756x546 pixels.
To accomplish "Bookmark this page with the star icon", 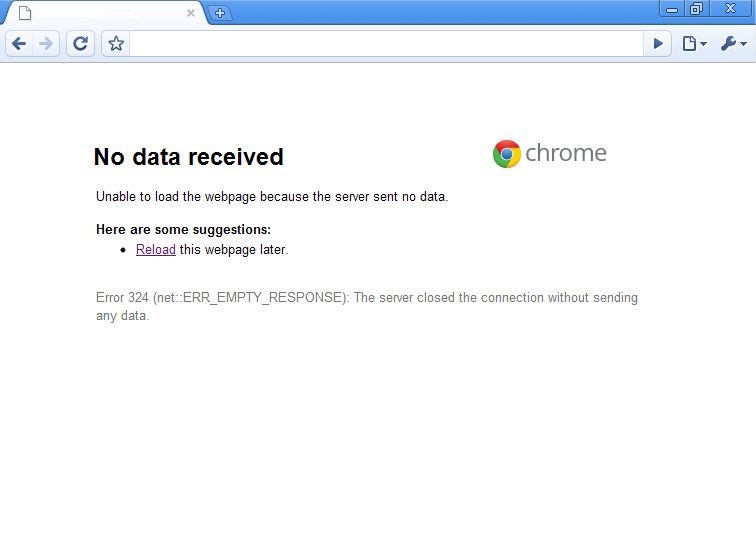I will [x=116, y=44].
